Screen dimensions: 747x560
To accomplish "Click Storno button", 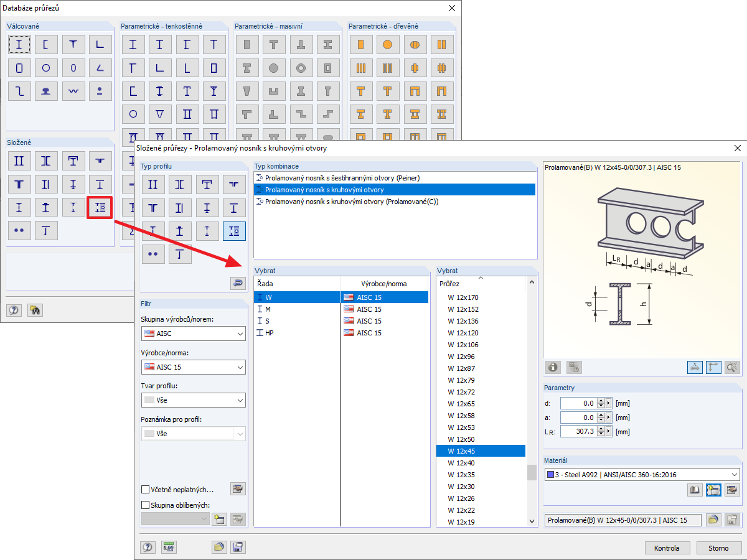I will click(718, 548).
